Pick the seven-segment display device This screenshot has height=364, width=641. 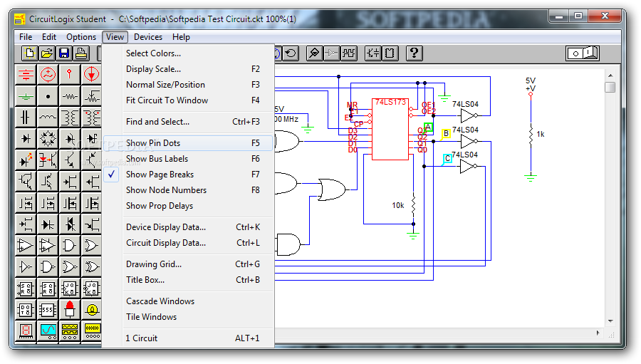26,331
